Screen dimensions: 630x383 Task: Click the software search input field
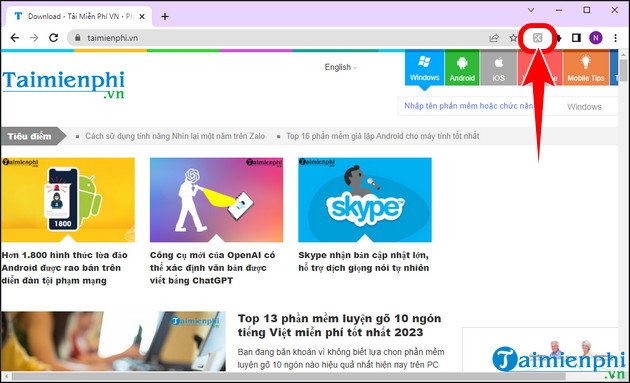(x=470, y=106)
